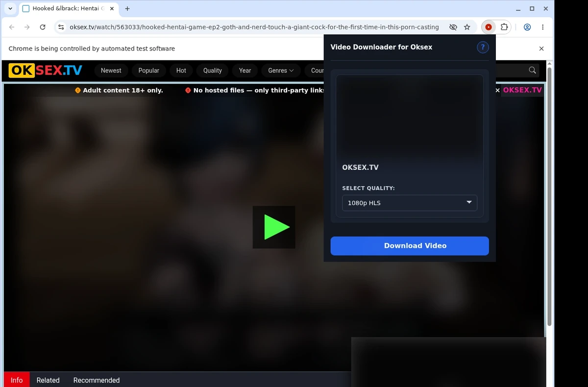
Task: Expand the Genres dropdown menu
Action: click(x=281, y=71)
